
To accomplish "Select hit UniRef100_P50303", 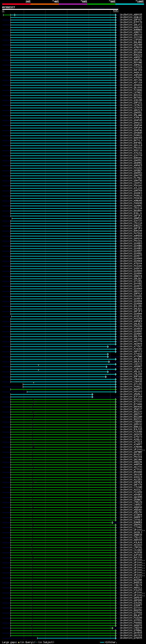I will 131,392.
